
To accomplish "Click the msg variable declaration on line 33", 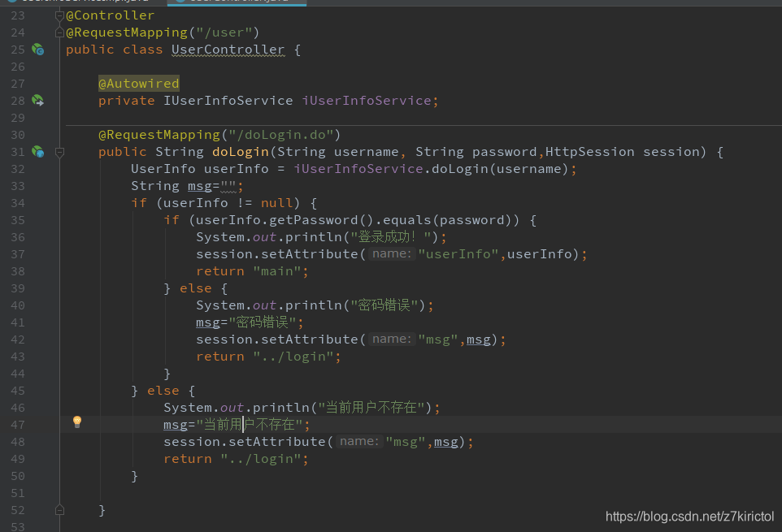I will coord(200,186).
